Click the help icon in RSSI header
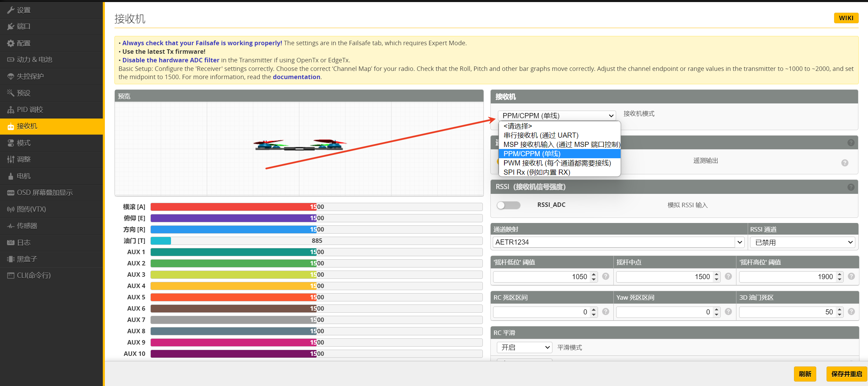 [x=851, y=187]
